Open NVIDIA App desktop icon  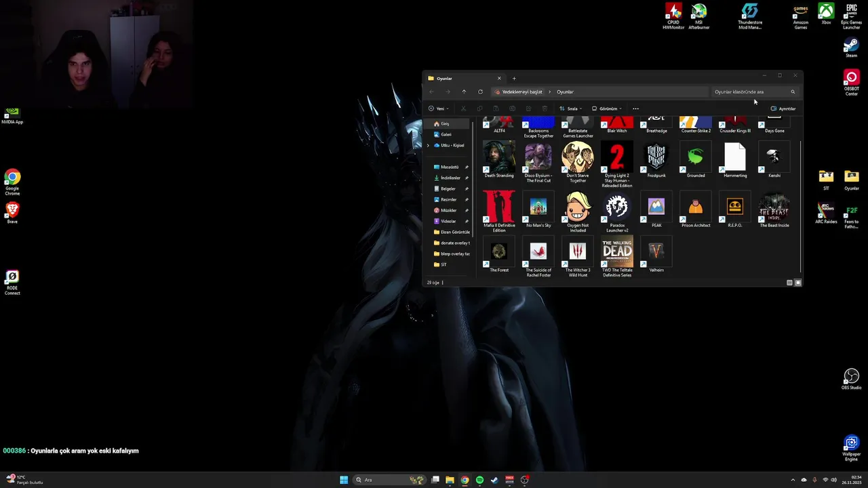12,116
